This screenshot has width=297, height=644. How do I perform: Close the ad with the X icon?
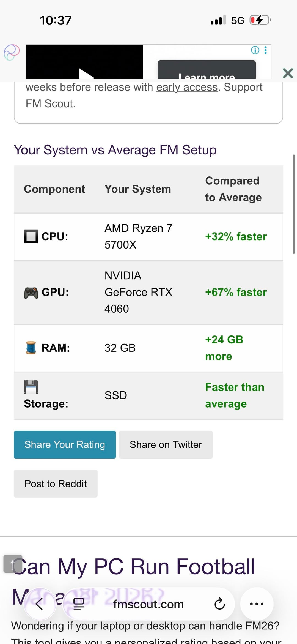(x=288, y=73)
